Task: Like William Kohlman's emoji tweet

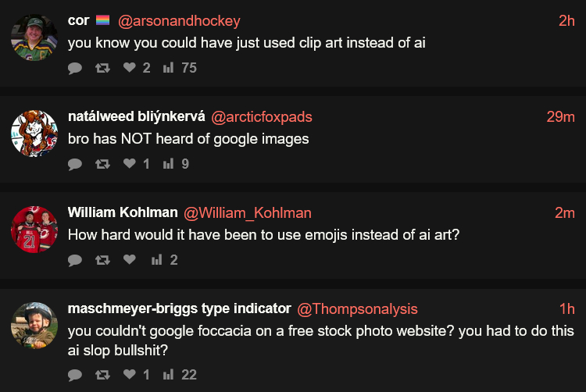Action: 129,260
